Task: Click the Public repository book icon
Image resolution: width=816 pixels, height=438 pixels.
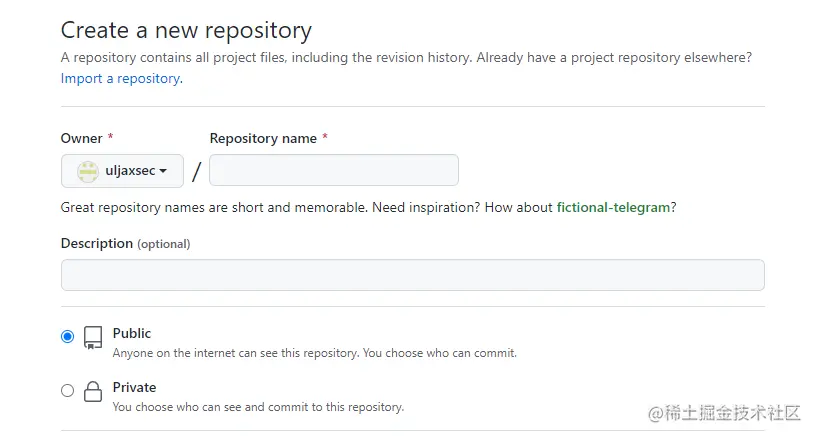Action: pyautogui.click(x=93, y=338)
